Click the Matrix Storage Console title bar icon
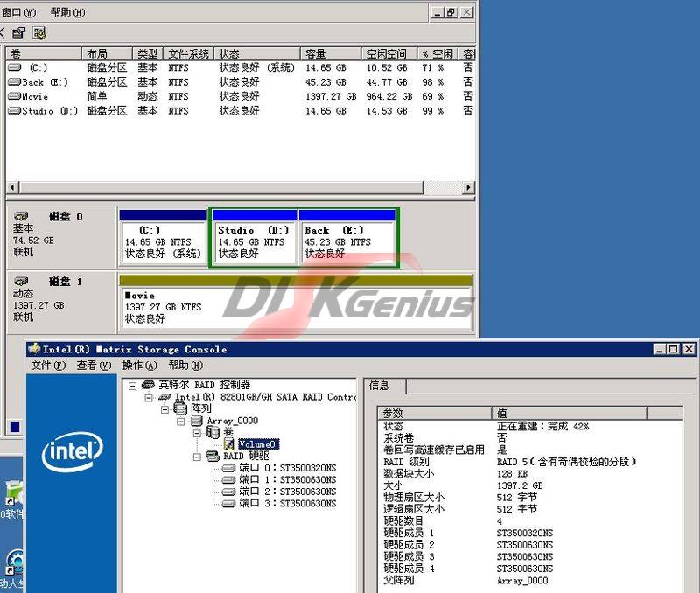 click(34, 349)
